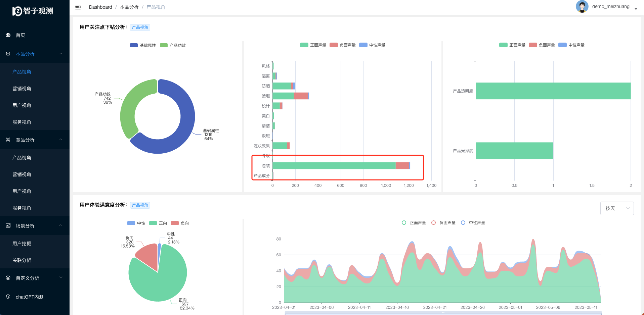Click the 自定义分析 target icon
644x315 pixels.
[x=8, y=278]
